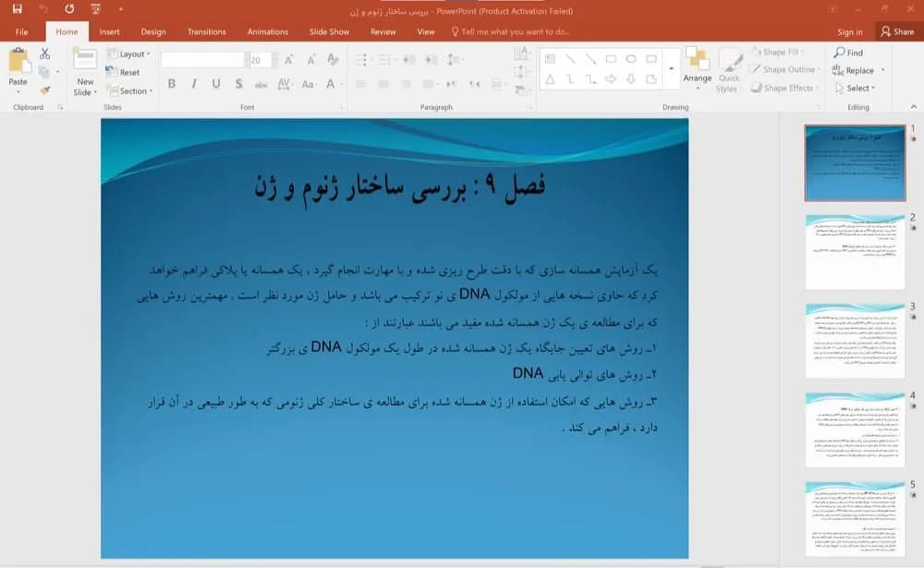Toggle text shadow S button
Screen dimensions: 924x568
point(238,84)
